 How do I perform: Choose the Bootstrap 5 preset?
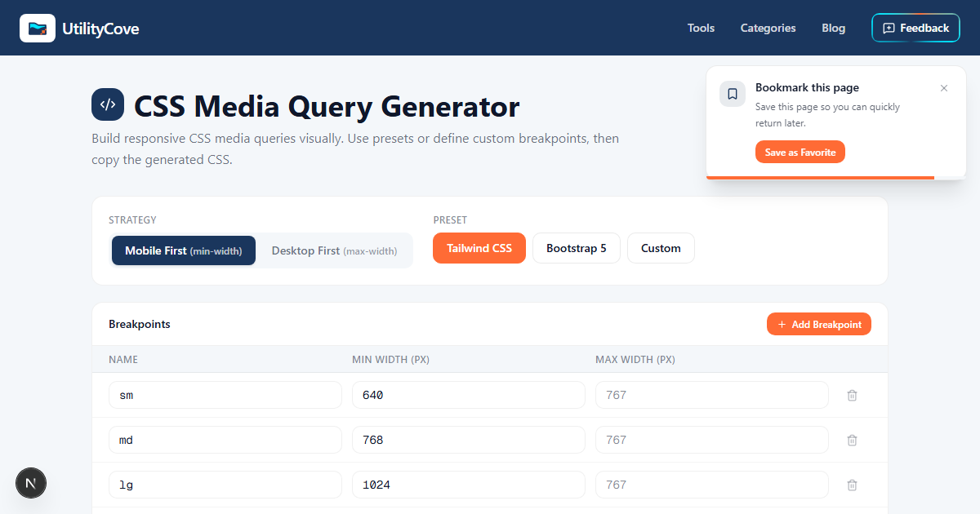[x=577, y=248]
